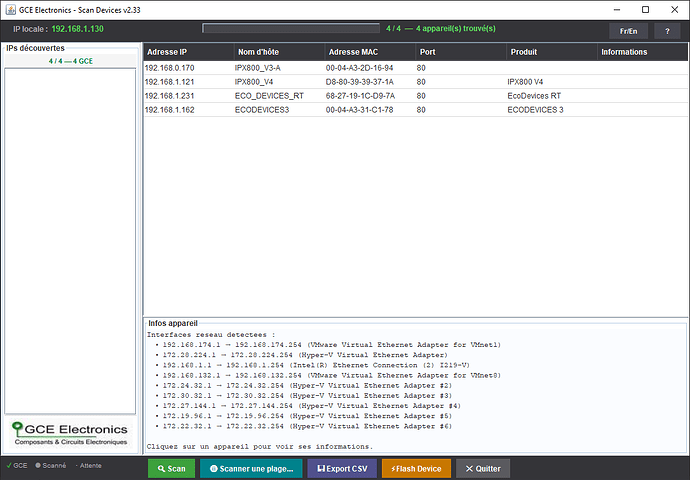Exit the app with Quitter button
Image resolution: width=690 pixels, height=480 pixels.
click(483, 469)
